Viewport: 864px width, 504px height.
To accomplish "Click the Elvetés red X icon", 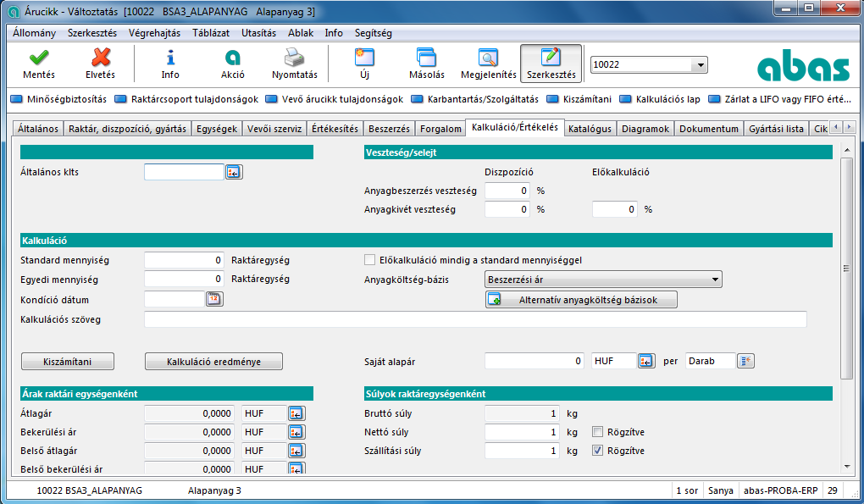I will click(100, 58).
